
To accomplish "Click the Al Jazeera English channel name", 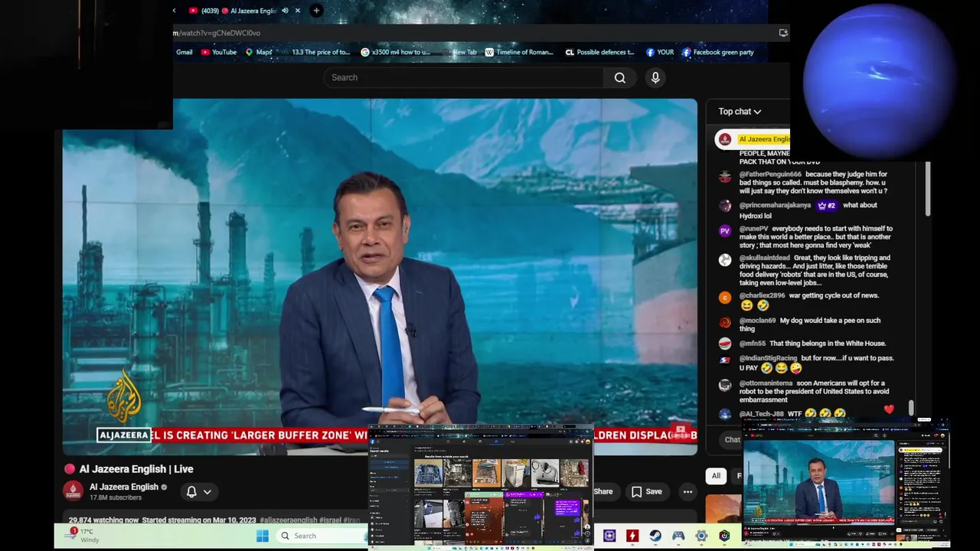I will [123, 487].
